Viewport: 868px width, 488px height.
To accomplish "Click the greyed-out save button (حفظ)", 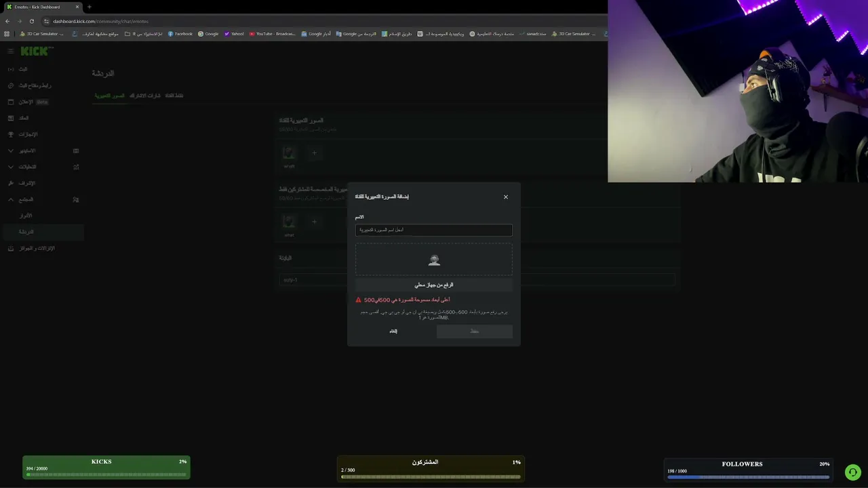I will 475,331.
